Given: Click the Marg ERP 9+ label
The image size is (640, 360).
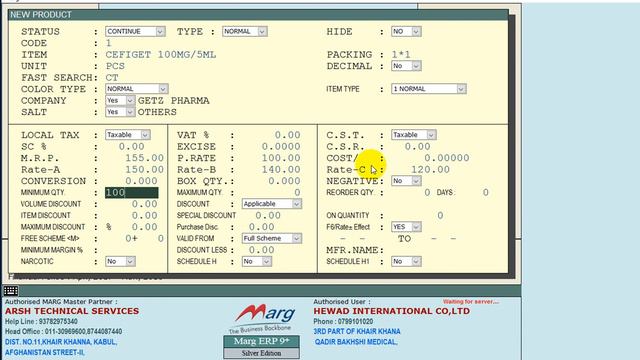Looking at the screenshot, I should (x=261, y=341).
